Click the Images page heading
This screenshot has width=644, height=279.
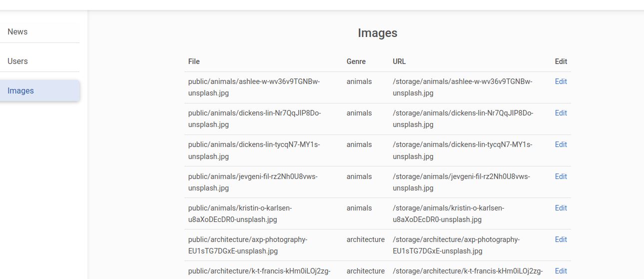tap(377, 33)
